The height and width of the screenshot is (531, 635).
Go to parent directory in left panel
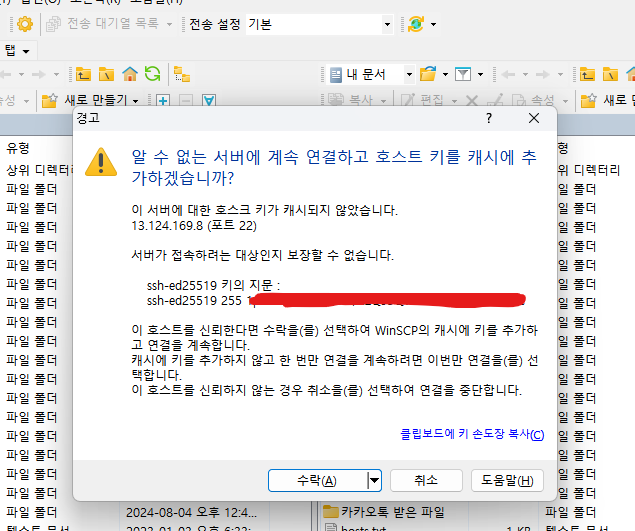point(83,74)
